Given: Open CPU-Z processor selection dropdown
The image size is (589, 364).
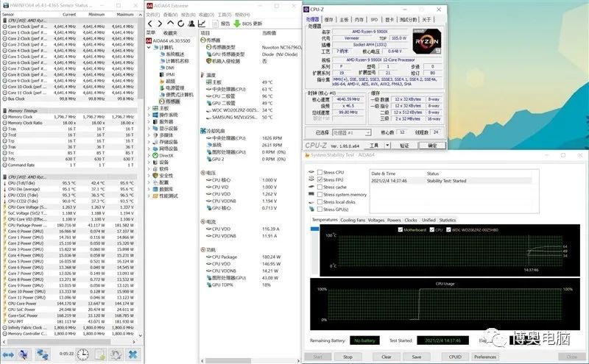Looking at the screenshot, I should 367,132.
